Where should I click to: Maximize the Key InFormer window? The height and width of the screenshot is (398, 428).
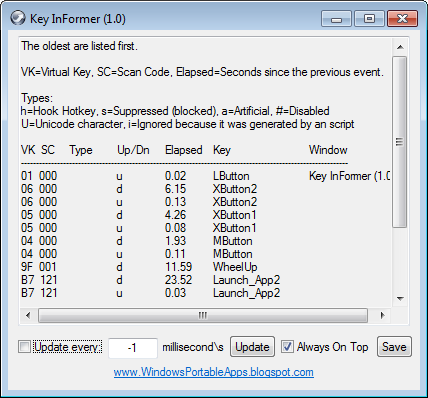click(369, 19)
